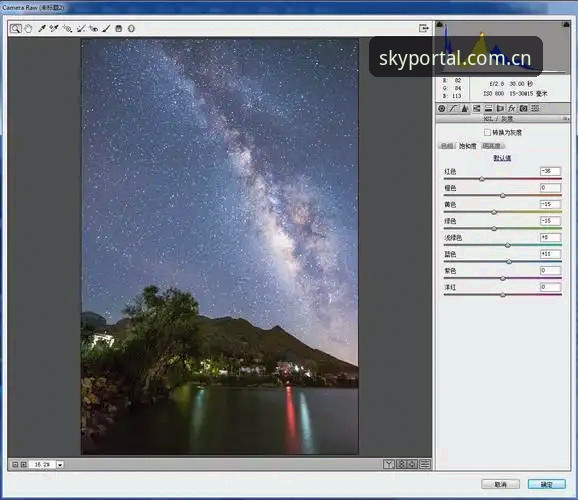This screenshot has height=500, width=578.
Task: Select the Red Eye Removal tool
Action: tap(94, 28)
